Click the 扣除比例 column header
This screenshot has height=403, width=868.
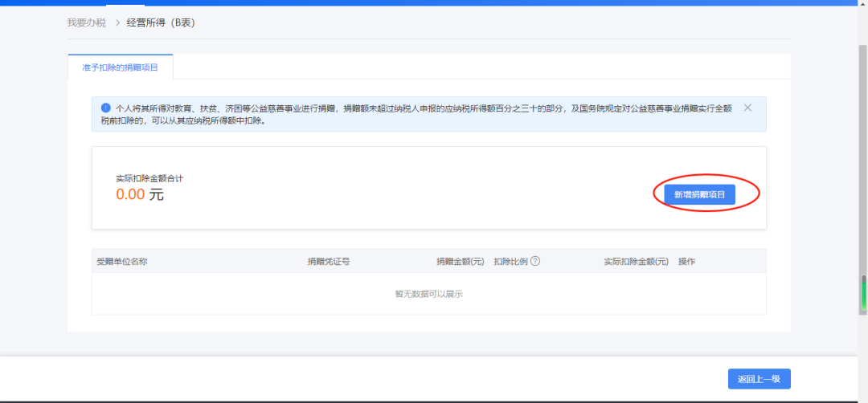pyautogui.click(x=511, y=262)
